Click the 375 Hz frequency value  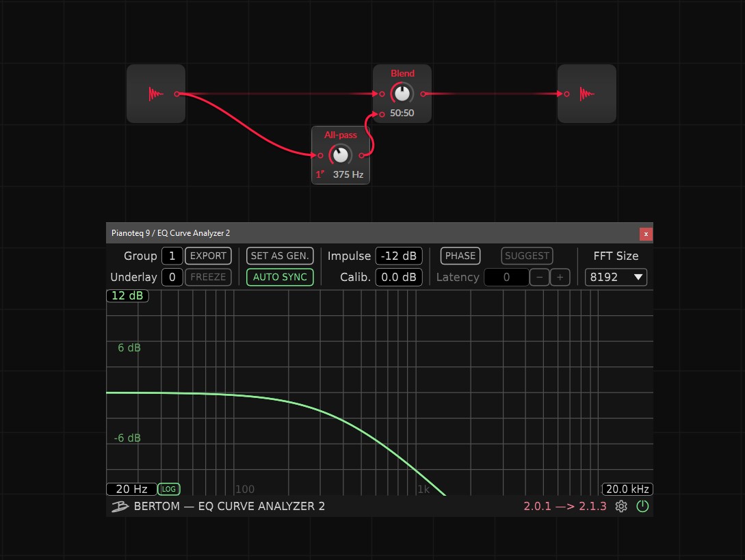point(348,174)
